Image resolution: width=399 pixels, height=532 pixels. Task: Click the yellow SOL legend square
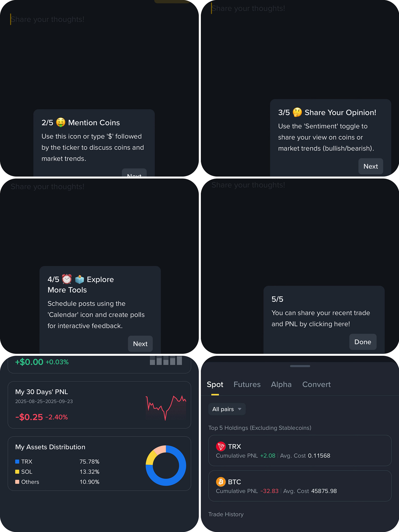pyautogui.click(x=17, y=472)
